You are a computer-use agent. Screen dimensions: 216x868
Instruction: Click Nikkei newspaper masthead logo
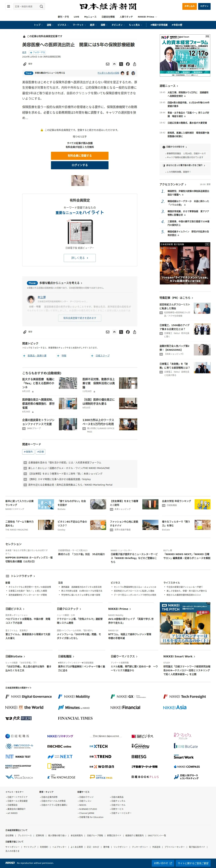tap(108, 6)
